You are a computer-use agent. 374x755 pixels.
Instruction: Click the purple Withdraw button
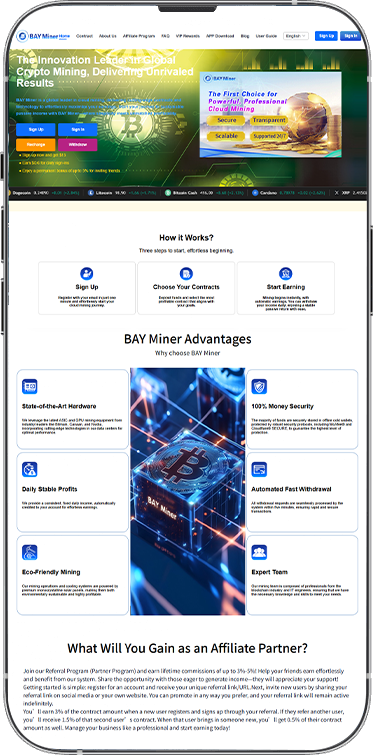tap(77, 144)
